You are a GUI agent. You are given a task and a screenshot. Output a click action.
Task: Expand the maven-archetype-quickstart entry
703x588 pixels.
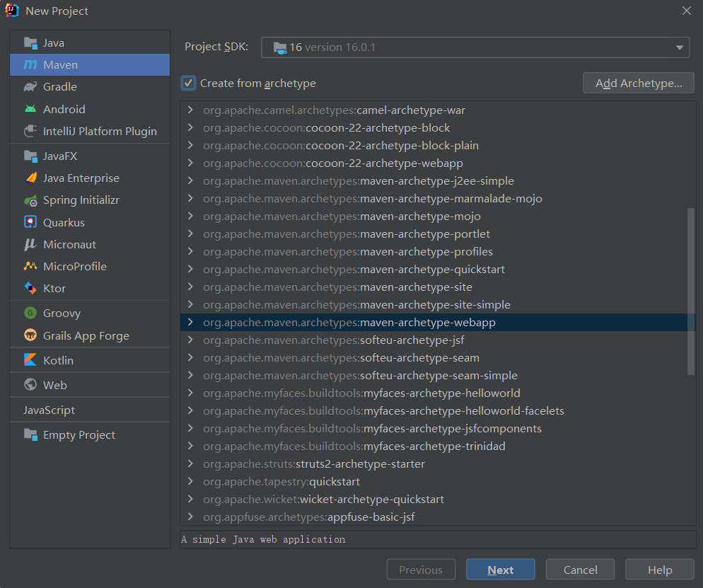(x=190, y=270)
